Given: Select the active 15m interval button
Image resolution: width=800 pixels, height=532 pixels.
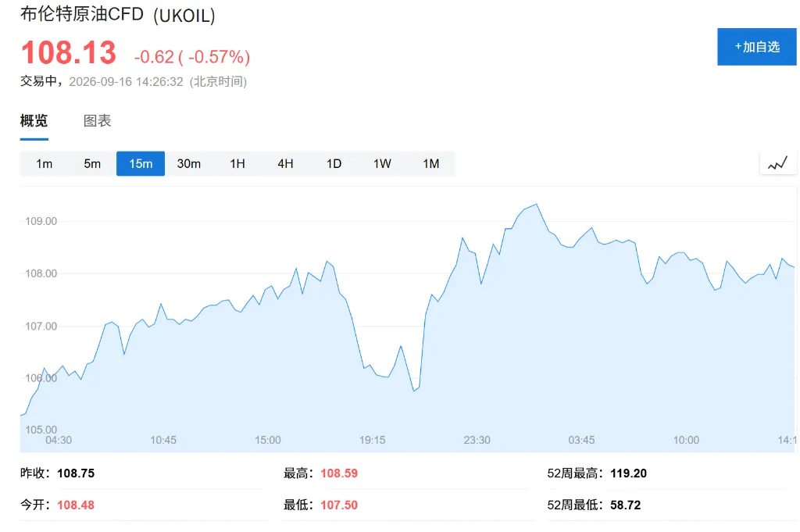Looking at the screenshot, I should point(141,164).
